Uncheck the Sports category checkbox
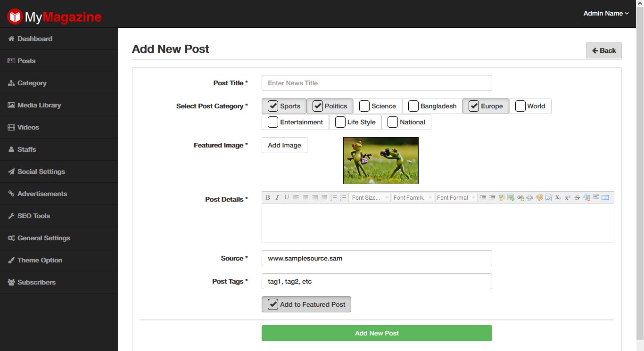This screenshot has width=644, height=351. pos(272,106)
